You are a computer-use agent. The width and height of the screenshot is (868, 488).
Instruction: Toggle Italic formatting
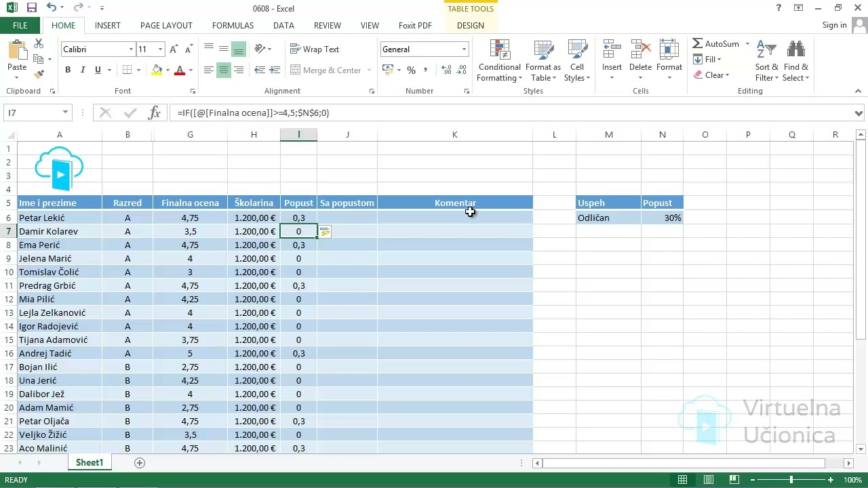83,70
